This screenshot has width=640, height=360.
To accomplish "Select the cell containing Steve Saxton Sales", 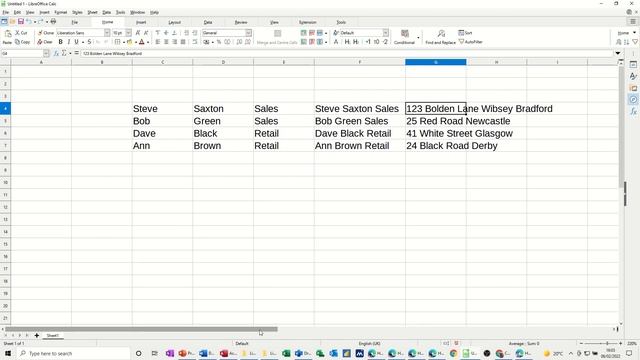I will [360, 109].
